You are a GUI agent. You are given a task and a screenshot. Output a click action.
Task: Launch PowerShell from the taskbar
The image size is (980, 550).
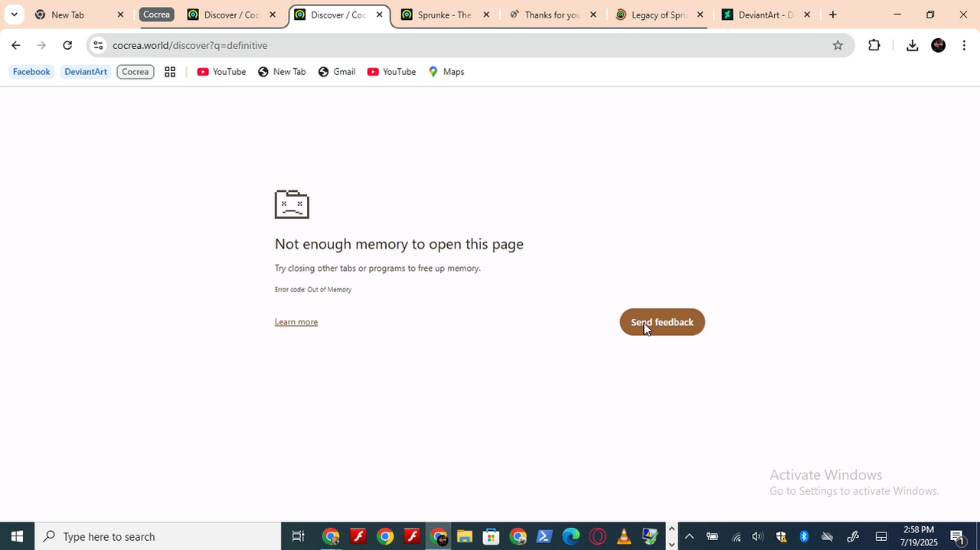(544, 536)
